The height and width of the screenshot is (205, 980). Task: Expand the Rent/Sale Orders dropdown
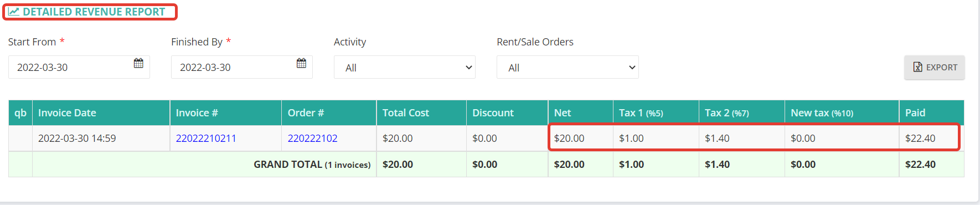click(568, 67)
